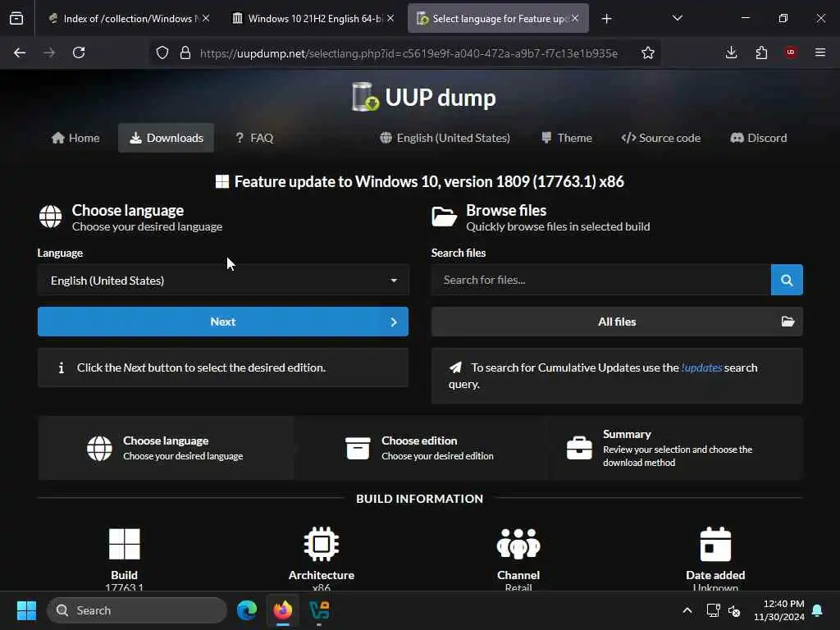The width and height of the screenshot is (840, 630).
Task: Open tracking protection shield icon
Action: point(162,52)
